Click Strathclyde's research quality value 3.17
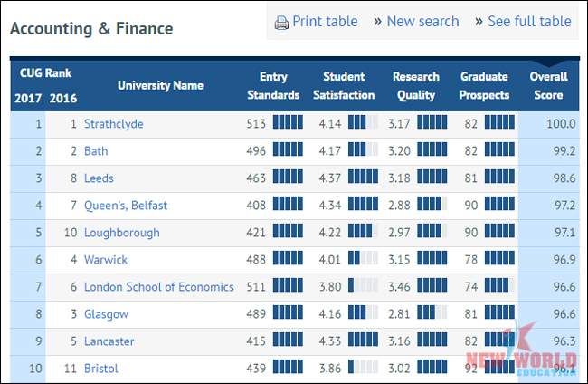 coord(399,124)
